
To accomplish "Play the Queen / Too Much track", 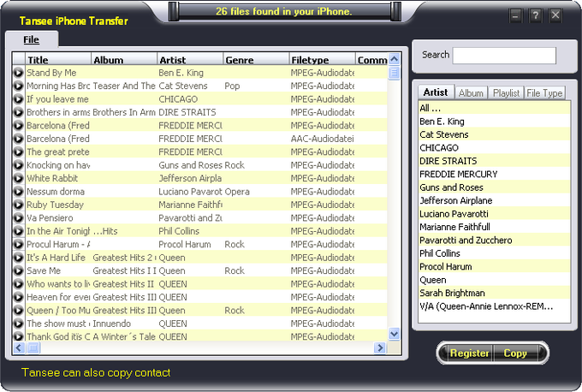I will point(18,311).
